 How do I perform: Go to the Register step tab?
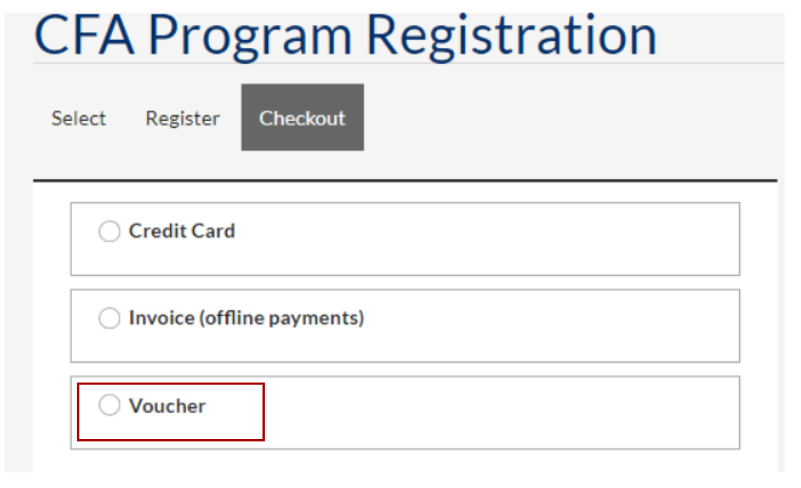click(x=182, y=118)
